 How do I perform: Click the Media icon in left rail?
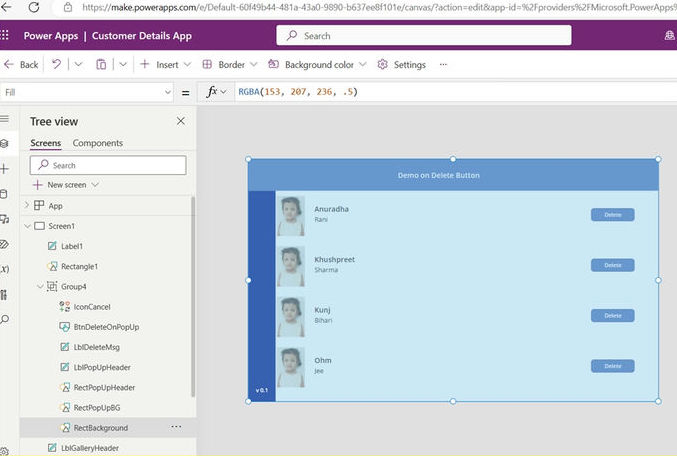pyautogui.click(x=4, y=219)
